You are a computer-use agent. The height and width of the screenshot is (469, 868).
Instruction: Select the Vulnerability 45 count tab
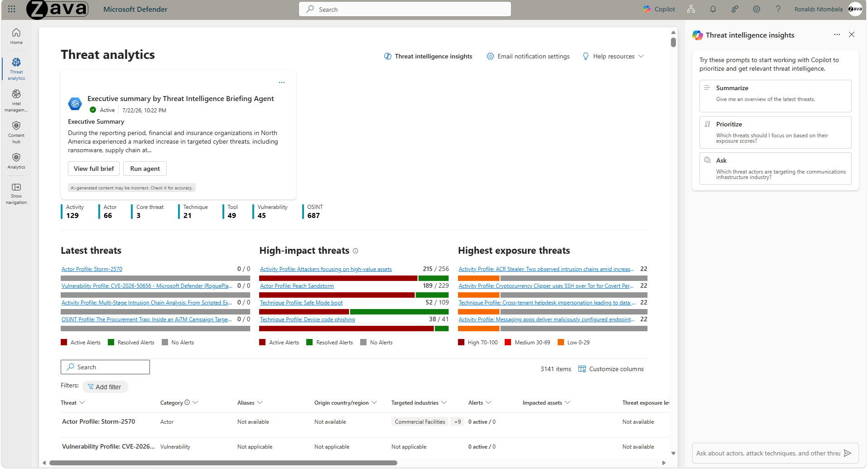point(271,212)
